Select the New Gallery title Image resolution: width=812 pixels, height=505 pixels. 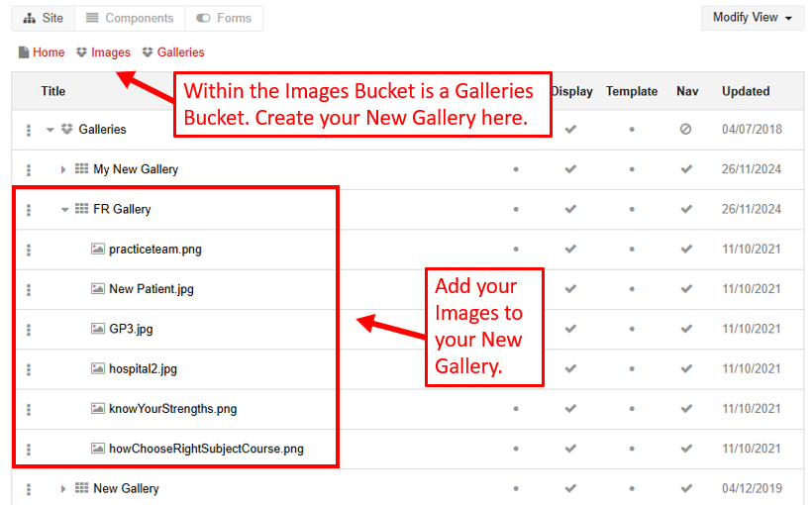tap(127, 488)
